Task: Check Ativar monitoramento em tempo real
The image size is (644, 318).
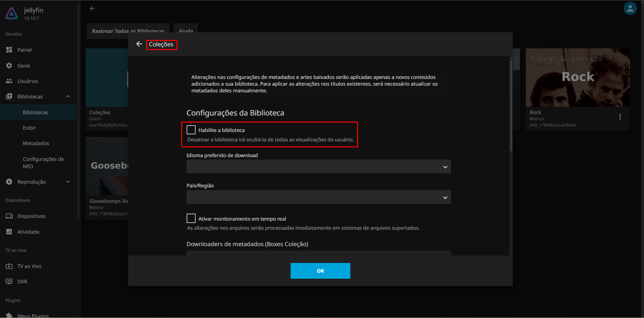Action: pyautogui.click(x=191, y=219)
